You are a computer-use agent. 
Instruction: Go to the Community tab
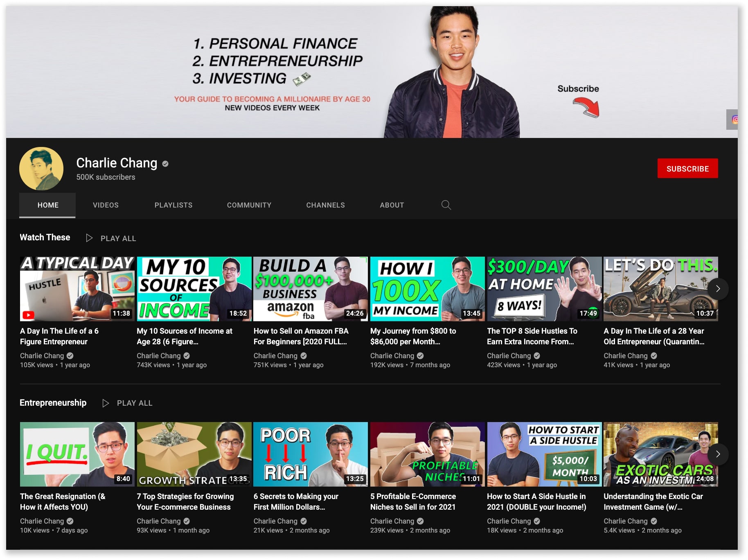point(249,205)
